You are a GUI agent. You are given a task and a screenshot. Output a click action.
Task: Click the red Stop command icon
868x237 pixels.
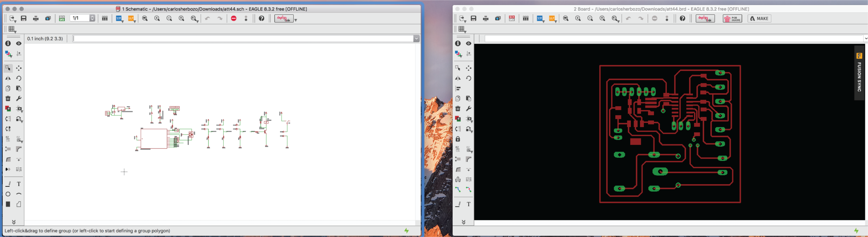click(234, 19)
